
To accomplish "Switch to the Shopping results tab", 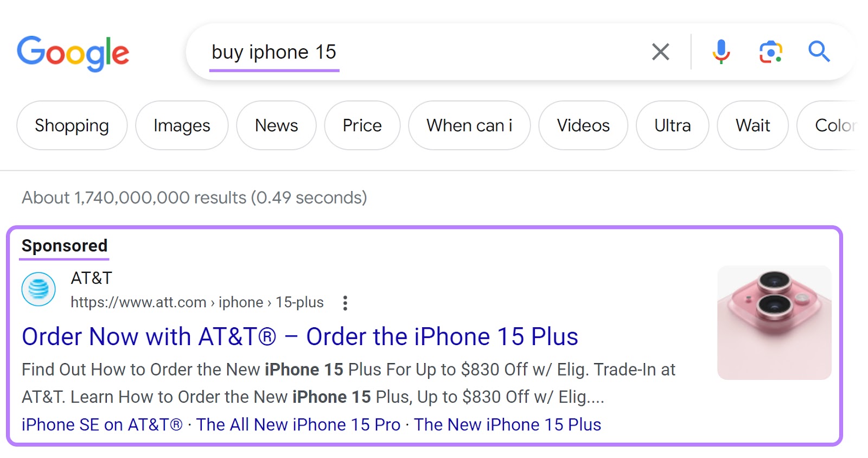I will [x=71, y=125].
